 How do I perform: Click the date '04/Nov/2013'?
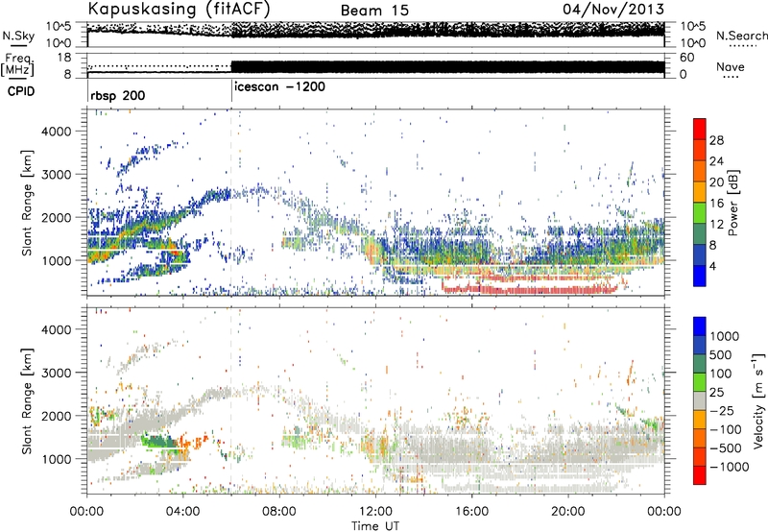pos(613,9)
